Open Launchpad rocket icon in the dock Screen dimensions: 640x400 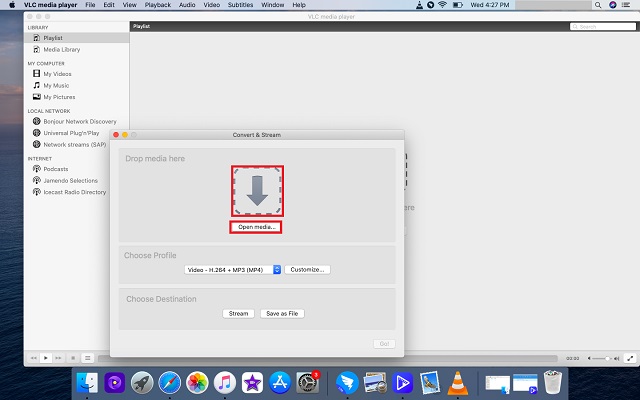142,383
